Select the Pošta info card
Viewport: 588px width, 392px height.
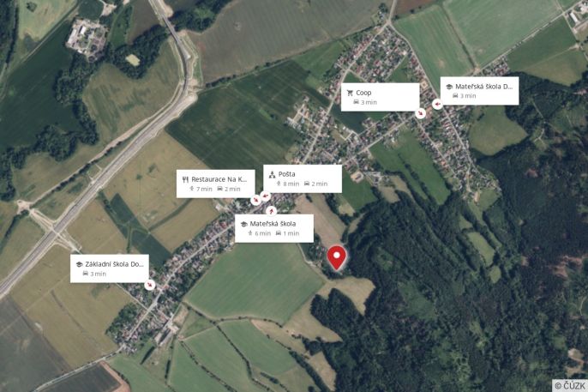(303, 179)
